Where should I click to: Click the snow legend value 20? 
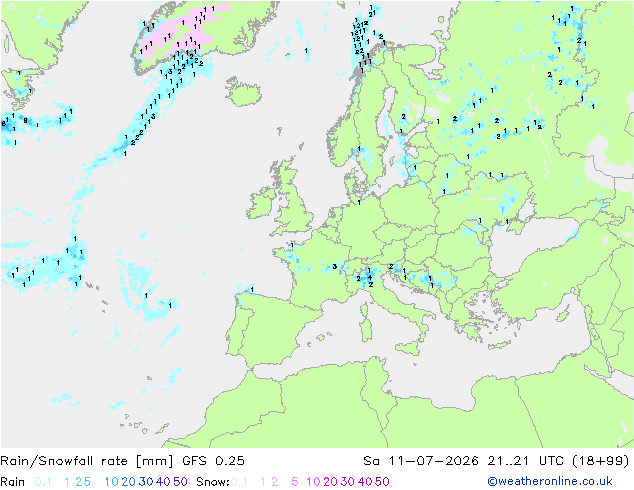(330, 482)
